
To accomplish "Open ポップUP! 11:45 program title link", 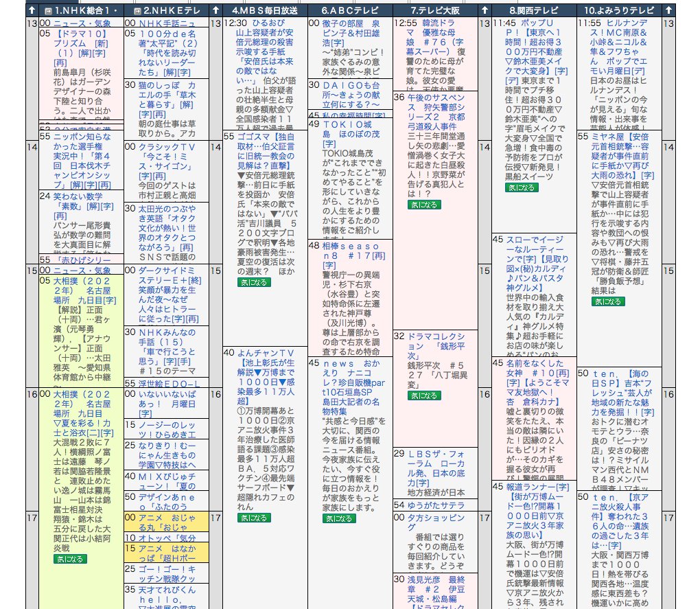I will pyautogui.click(x=537, y=51).
